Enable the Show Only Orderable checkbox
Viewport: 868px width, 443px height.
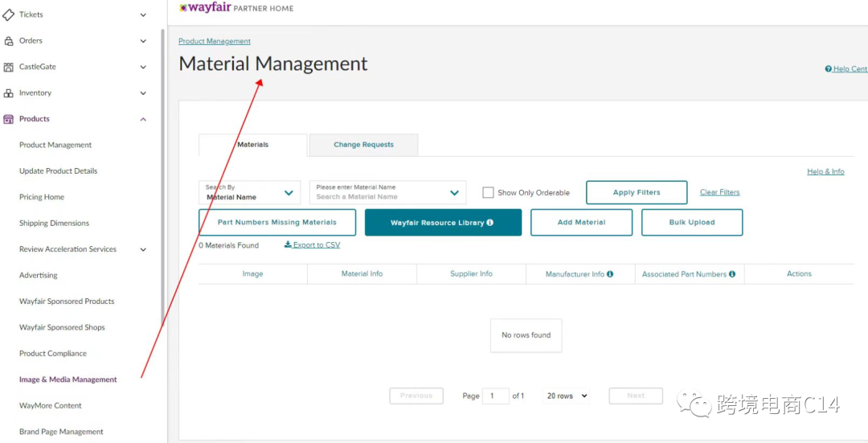point(488,192)
